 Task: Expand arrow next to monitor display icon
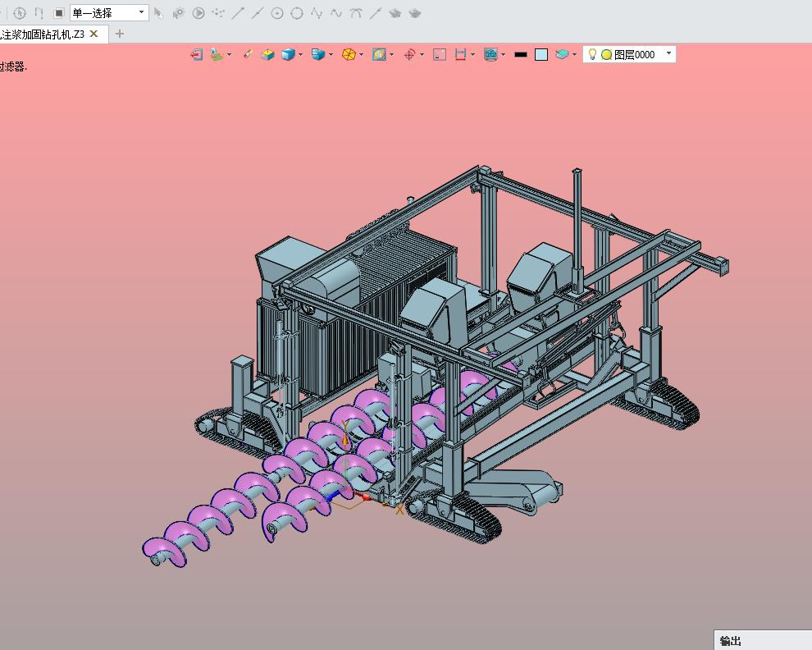click(503, 54)
